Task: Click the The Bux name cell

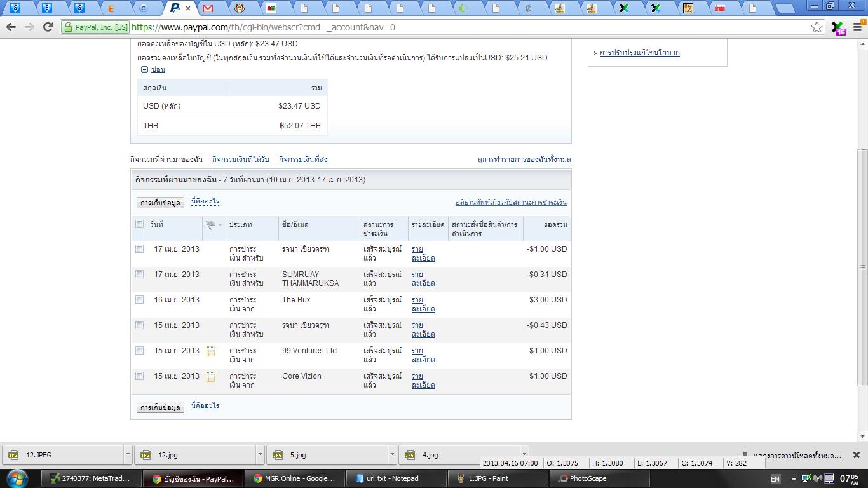Action: click(296, 300)
